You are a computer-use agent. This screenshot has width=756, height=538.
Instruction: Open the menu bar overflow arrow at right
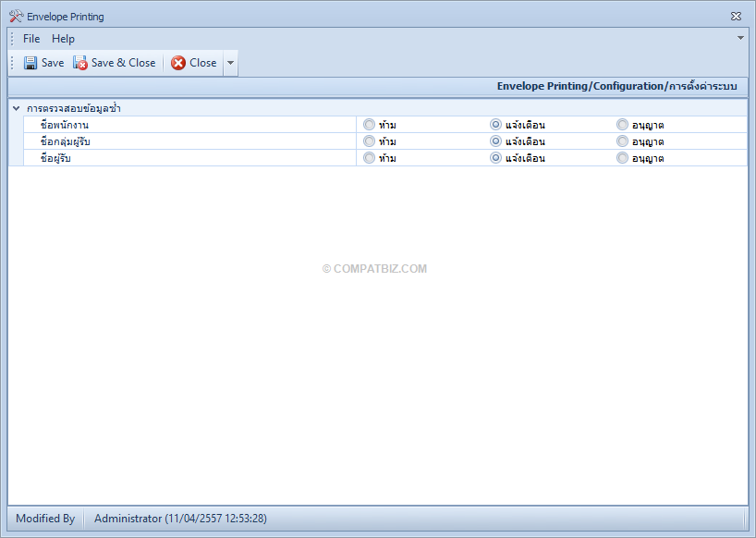coord(740,38)
